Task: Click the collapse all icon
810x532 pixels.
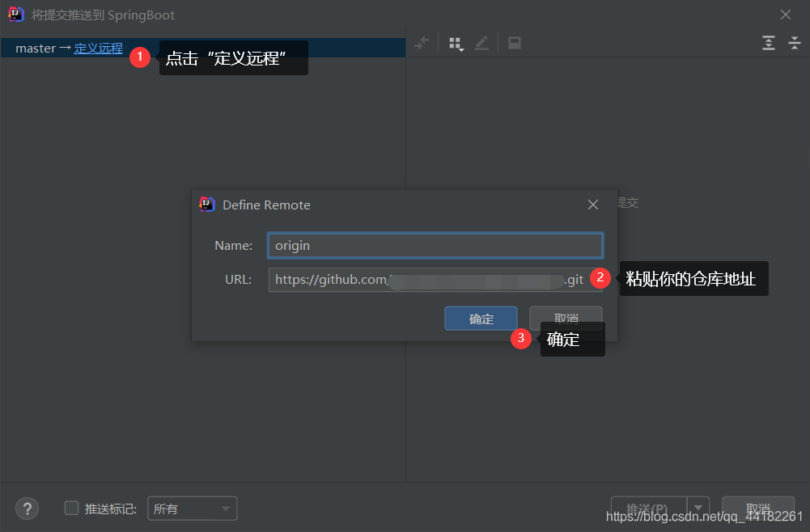Action: (795, 43)
